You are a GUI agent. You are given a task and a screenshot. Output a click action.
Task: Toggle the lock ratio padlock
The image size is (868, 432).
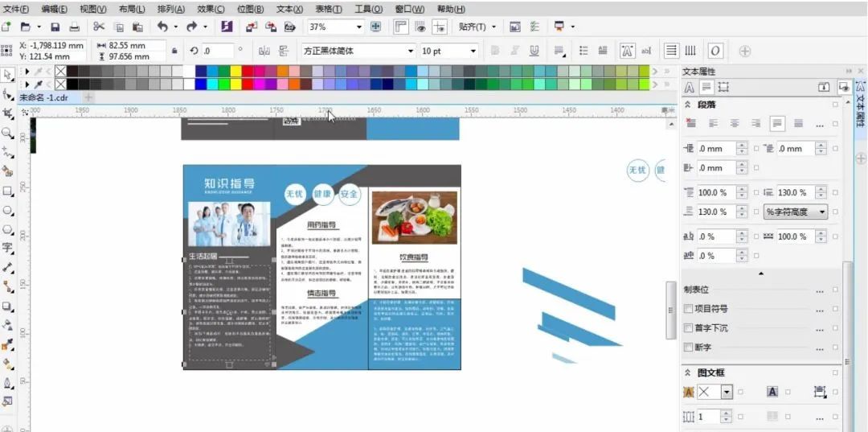(x=174, y=51)
